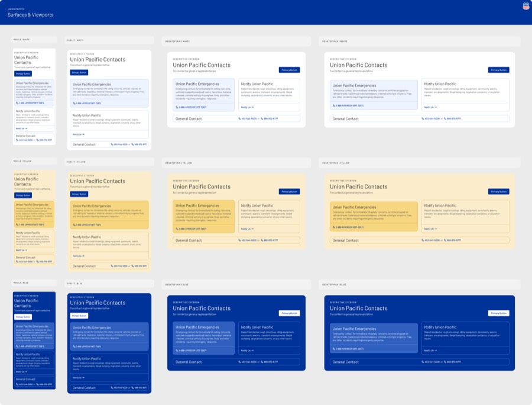Click the emergency phone icon in Desktop Min Yellow frame
Screen dimensions: 532x405
coord(177,229)
